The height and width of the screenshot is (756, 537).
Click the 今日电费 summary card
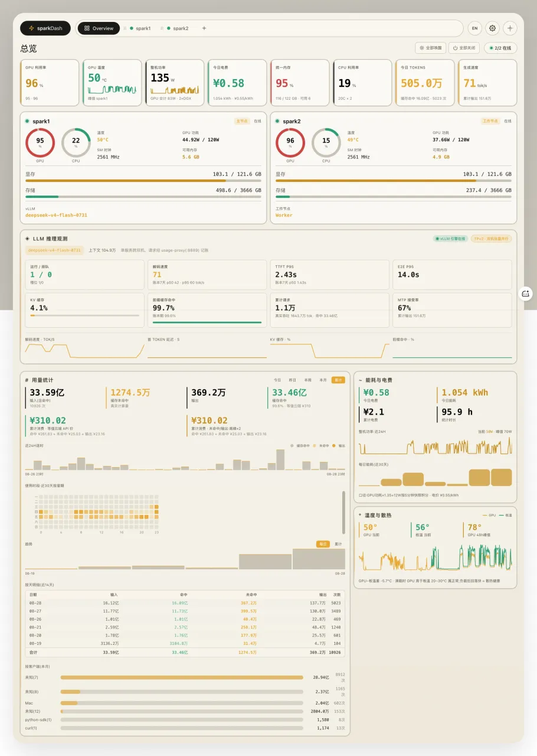pos(237,82)
